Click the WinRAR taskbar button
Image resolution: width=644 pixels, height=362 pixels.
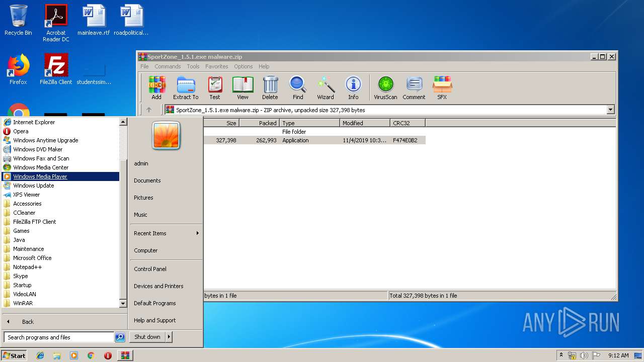click(x=125, y=355)
